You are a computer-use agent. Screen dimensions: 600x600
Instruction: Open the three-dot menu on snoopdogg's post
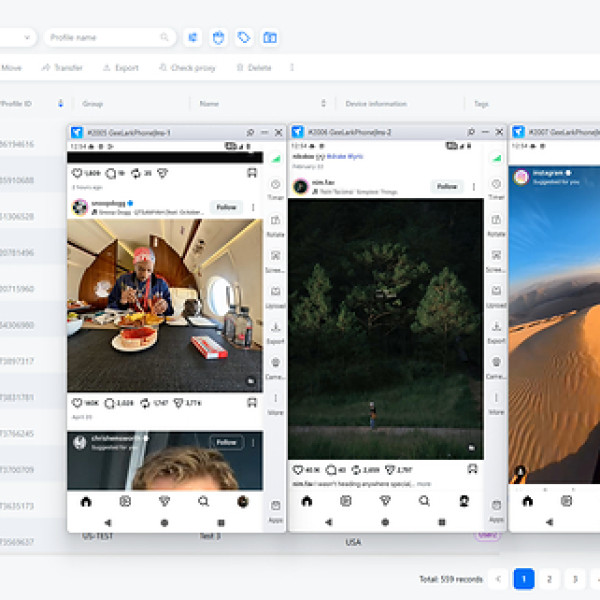pos(253,207)
